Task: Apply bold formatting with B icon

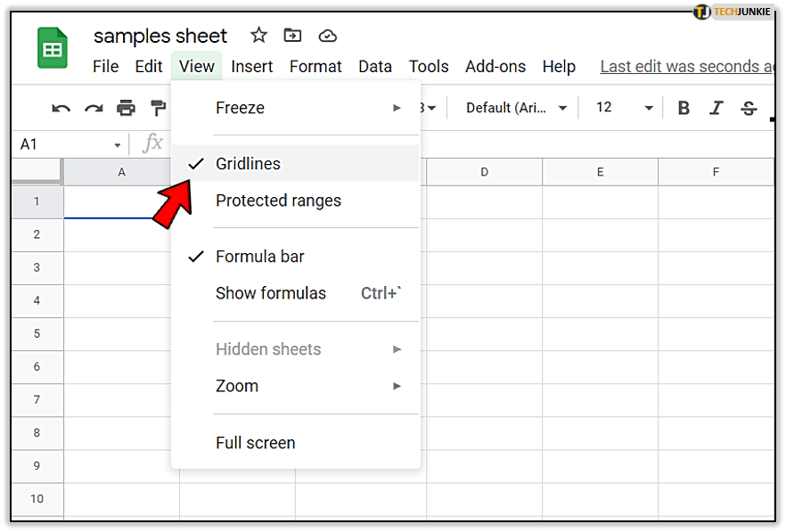Action: pos(684,108)
